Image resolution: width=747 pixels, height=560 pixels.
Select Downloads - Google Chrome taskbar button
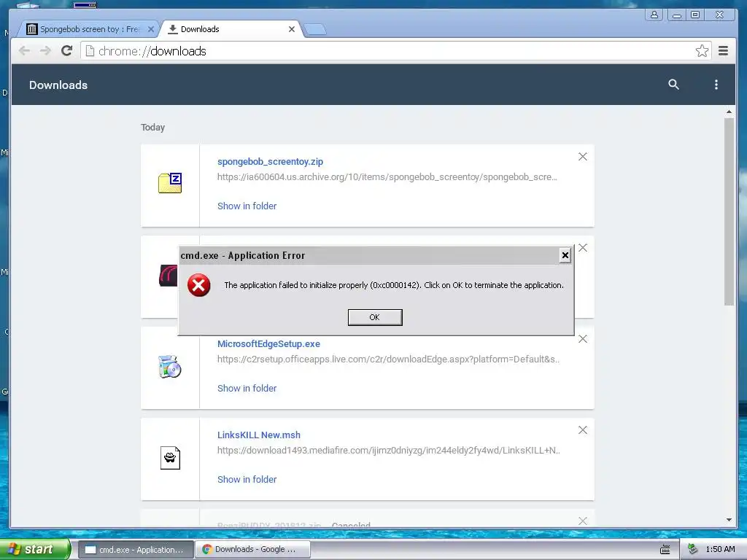point(252,550)
